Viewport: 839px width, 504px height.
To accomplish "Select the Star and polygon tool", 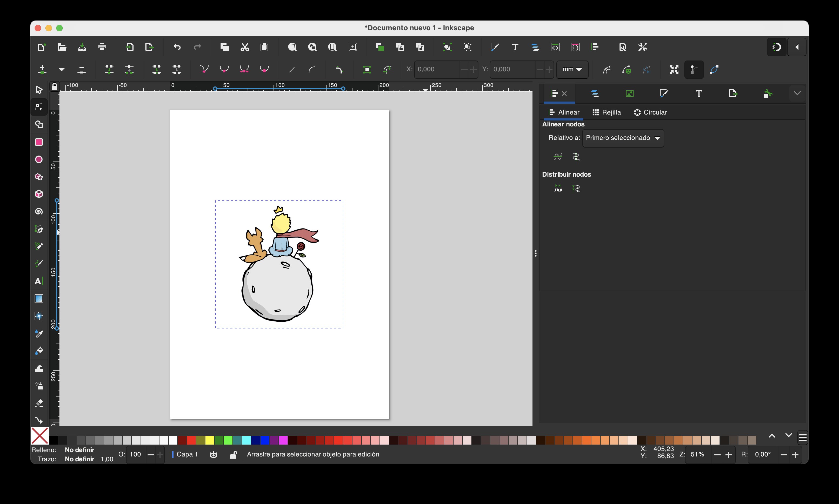I will point(39,177).
